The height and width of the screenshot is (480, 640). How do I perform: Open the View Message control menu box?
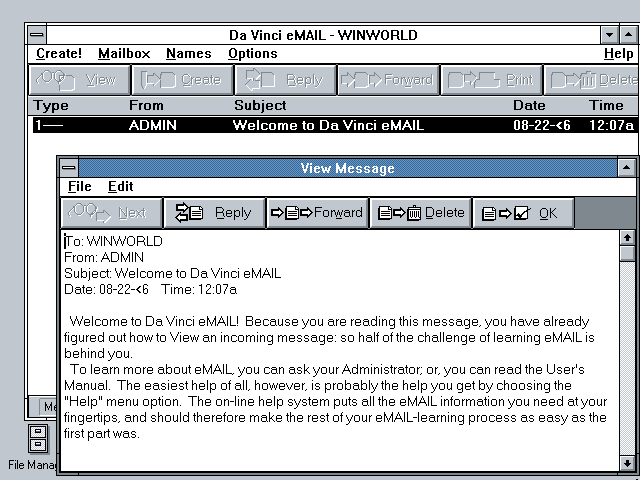pyautogui.click(x=69, y=168)
